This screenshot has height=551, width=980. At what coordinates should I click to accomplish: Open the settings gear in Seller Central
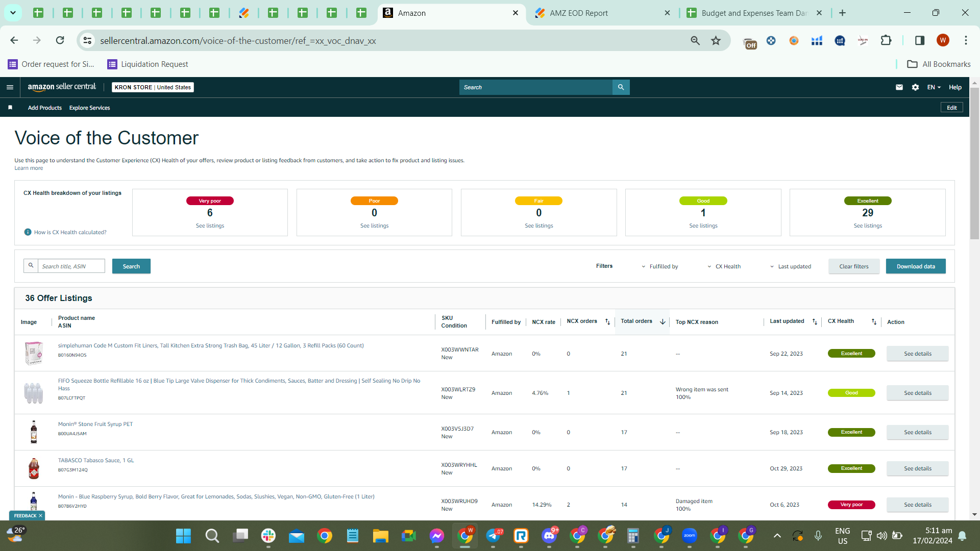point(916,87)
